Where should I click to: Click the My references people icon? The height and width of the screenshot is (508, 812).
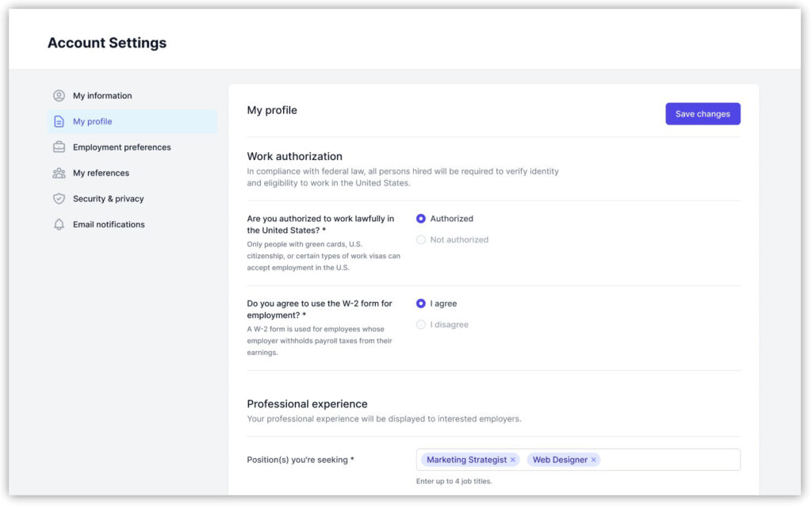(59, 173)
